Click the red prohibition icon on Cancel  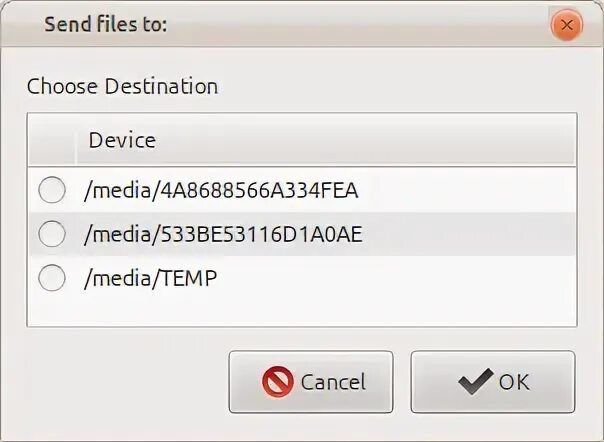pyautogui.click(x=277, y=381)
